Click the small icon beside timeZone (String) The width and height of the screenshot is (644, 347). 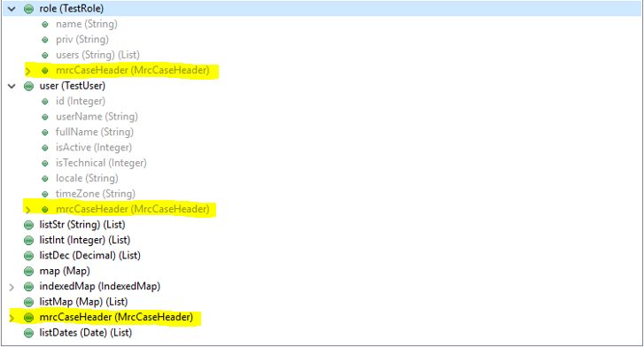(x=45, y=194)
